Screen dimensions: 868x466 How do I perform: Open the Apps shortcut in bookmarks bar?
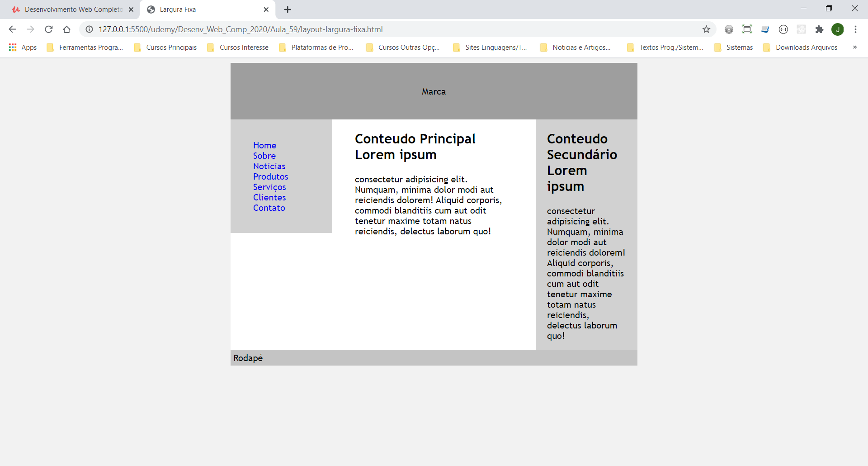[x=23, y=48]
